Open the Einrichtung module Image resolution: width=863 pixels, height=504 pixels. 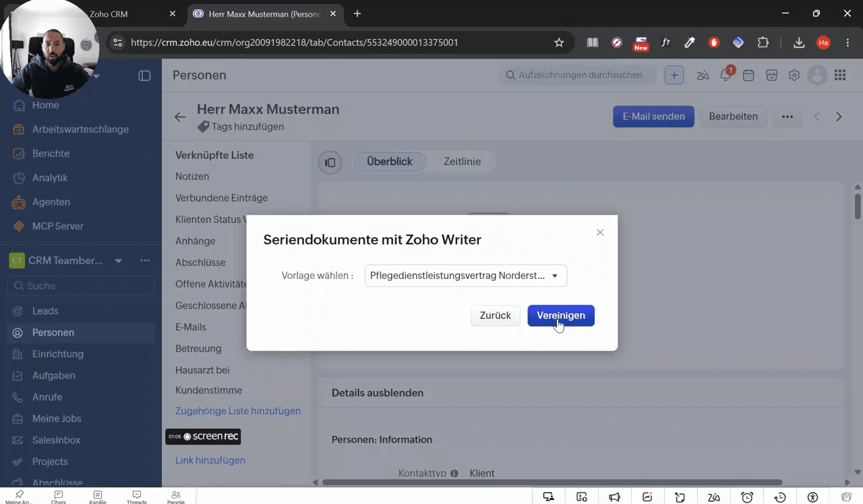point(81,354)
